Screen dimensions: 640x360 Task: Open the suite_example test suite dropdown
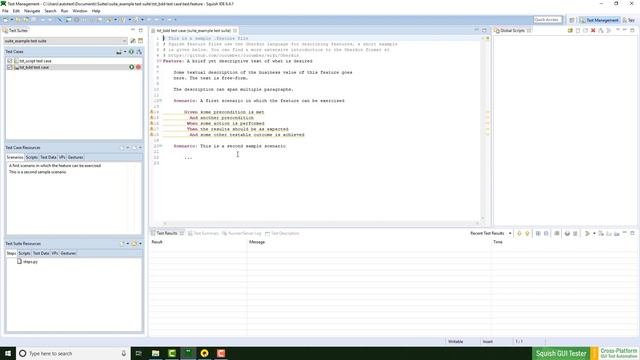[x=66, y=41]
